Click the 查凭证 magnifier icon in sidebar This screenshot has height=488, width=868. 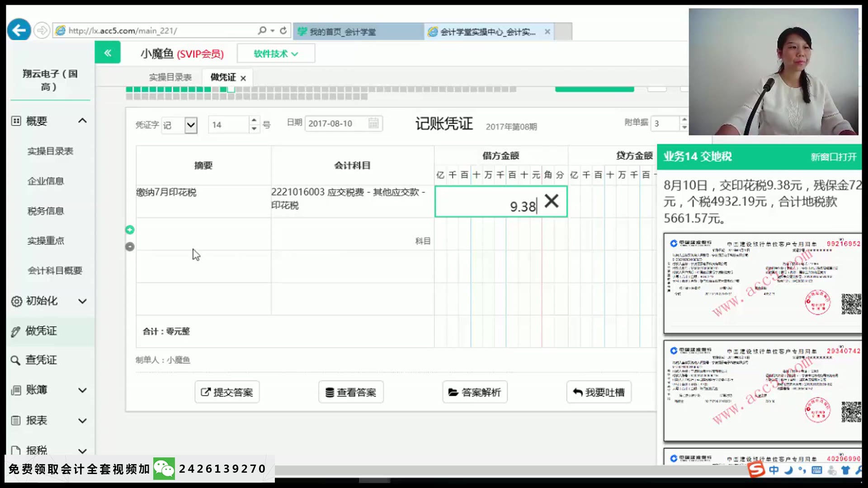pyautogui.click(x=15, y=360)
